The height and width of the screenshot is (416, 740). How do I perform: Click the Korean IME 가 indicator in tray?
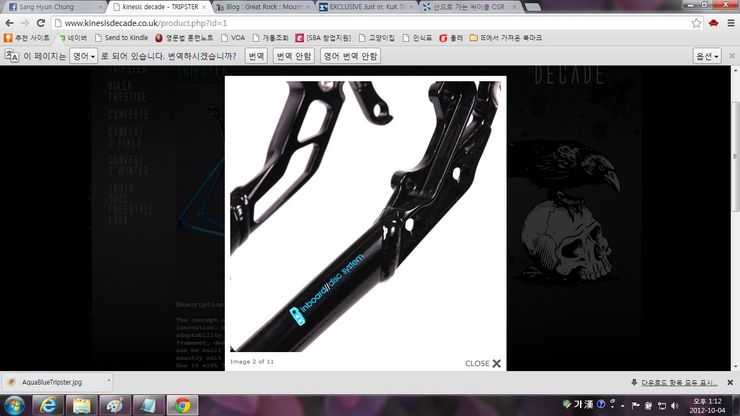point(578,404)
